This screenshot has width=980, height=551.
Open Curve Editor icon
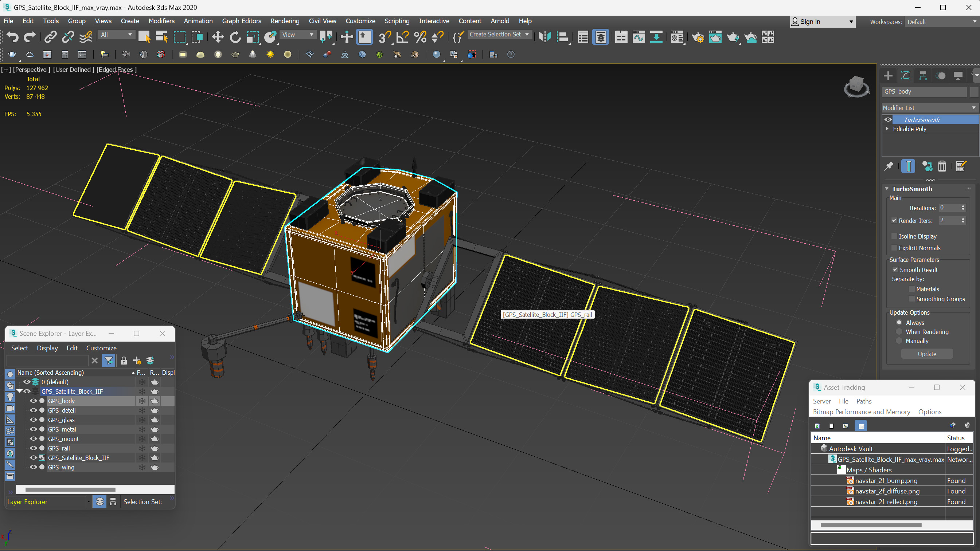click(639, 37)
